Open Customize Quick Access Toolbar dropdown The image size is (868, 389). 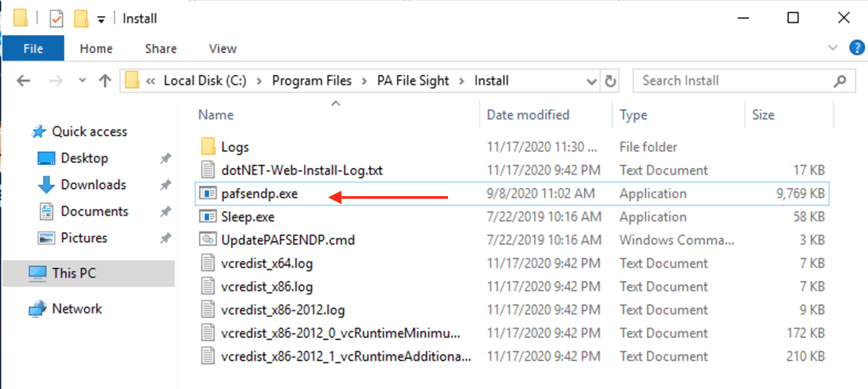click(x=101, y=20)
